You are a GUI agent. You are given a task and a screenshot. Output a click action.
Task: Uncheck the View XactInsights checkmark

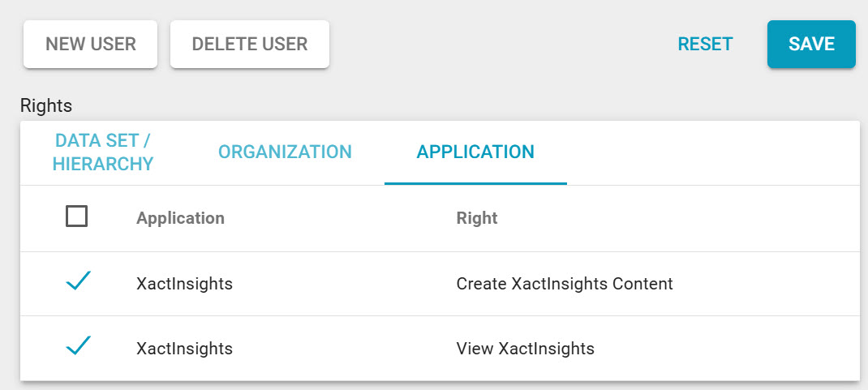[77, 348]
